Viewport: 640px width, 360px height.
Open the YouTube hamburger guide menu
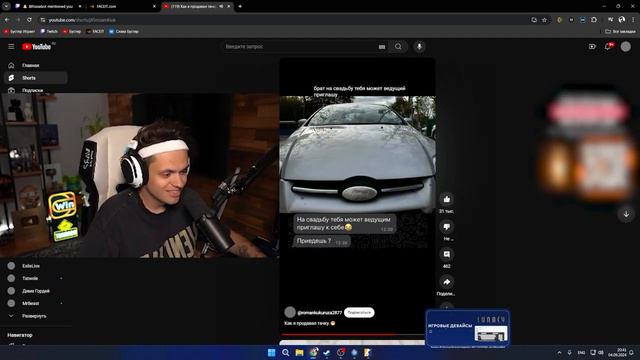(11, 47)
